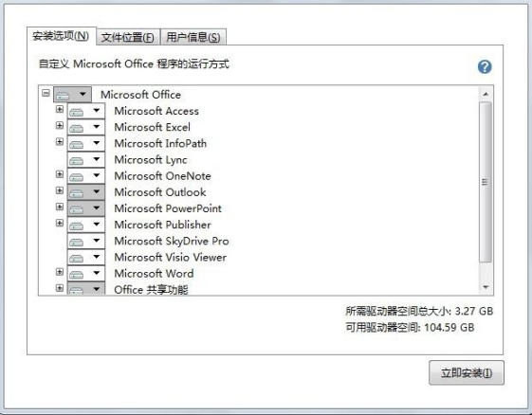The width and height of the screenshot is (532, 415).
Task: Open install option dropdown for Microsoft Excel
Action: [x=86, y=127]
